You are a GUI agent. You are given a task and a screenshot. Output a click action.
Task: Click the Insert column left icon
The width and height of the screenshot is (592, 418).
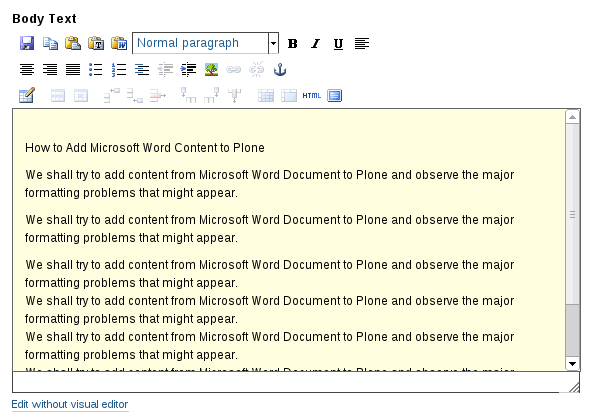point(188,96)
